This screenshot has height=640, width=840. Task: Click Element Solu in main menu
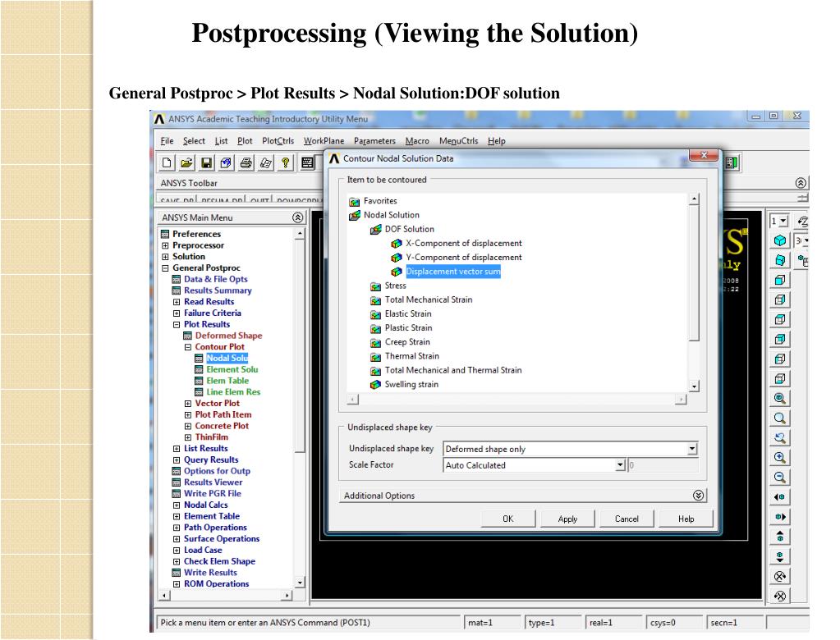232,369
